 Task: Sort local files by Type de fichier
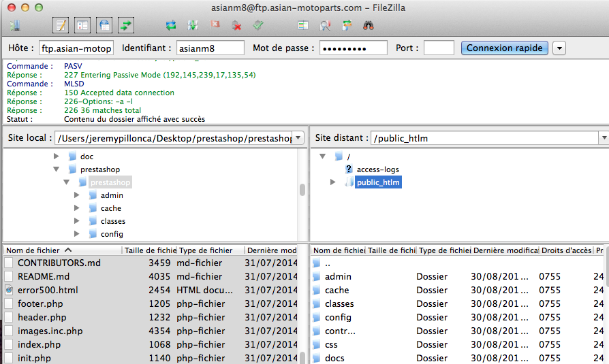pyautogui.click(x=210, y=250)
